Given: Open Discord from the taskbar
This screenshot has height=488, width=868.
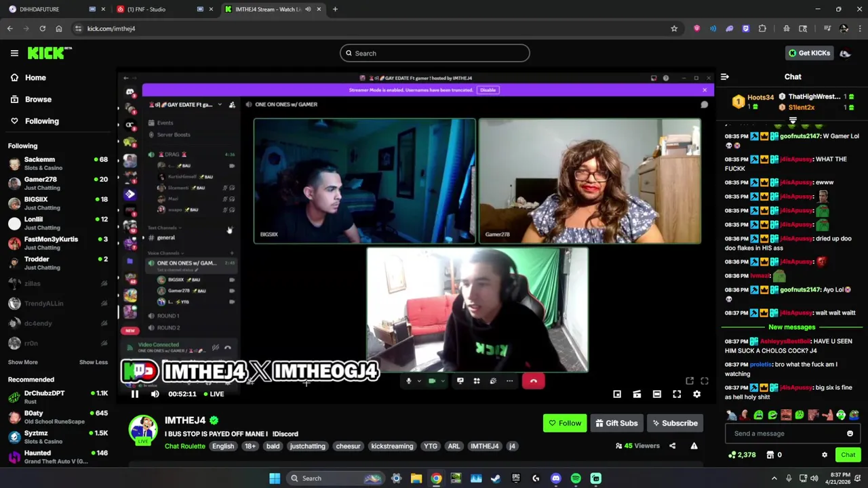Looking at the screenshot, I should pos(555,479).
